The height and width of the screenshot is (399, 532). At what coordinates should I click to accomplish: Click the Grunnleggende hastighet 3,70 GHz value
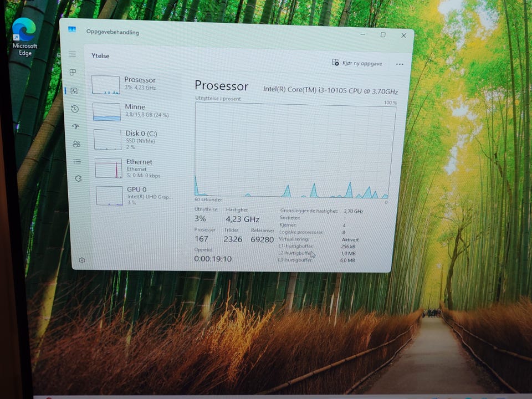(x=353, y=211)
